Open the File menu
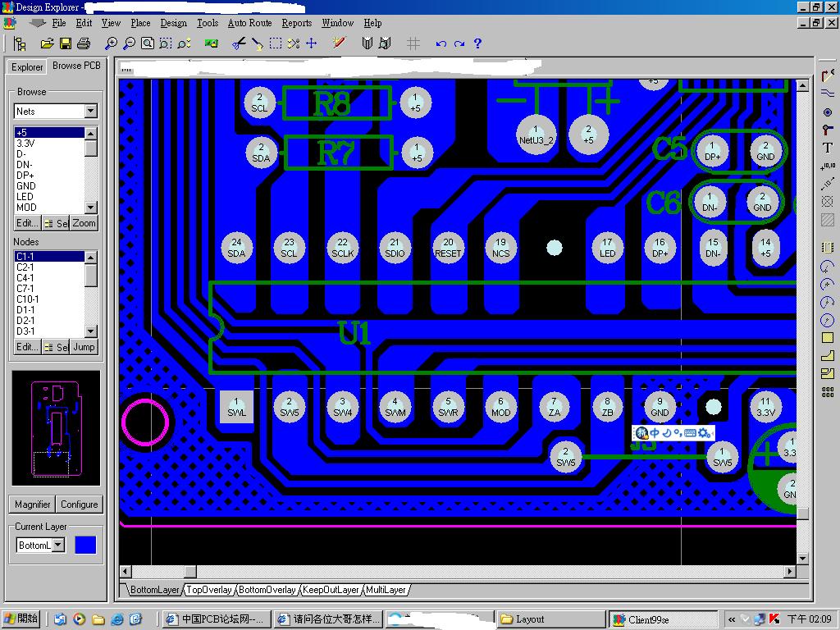 click(x=59, y=23)
